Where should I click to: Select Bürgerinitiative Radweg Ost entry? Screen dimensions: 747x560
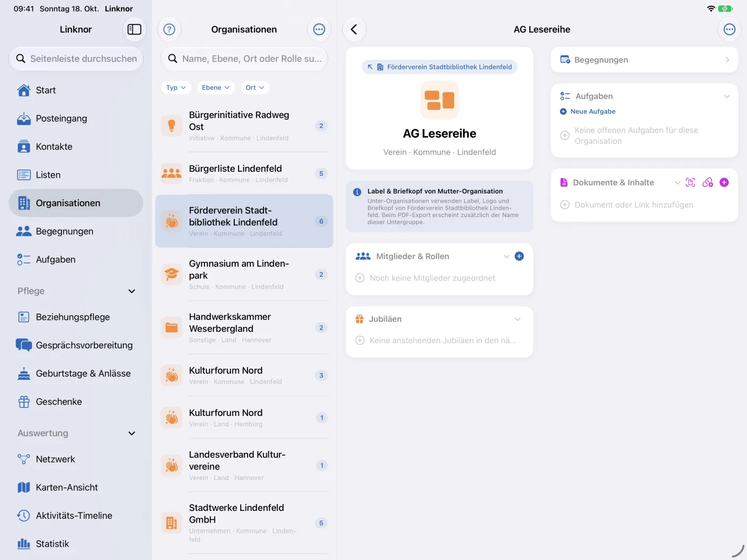244,126
